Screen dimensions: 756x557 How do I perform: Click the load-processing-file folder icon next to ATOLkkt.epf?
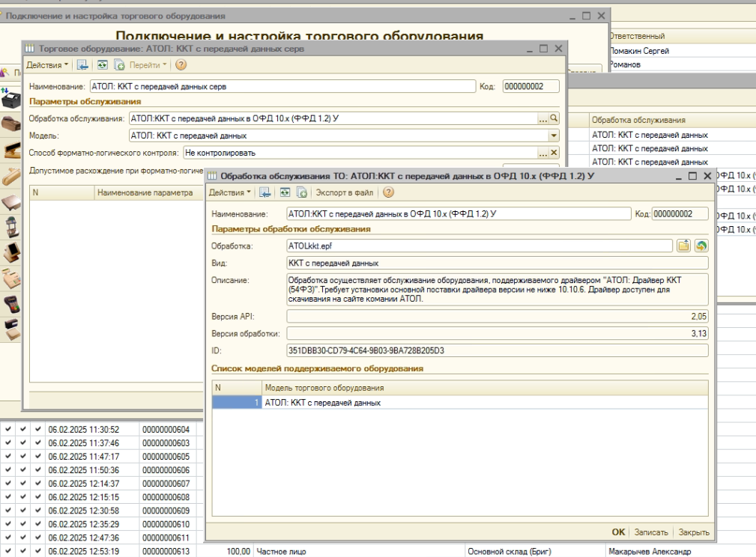(683, 246)
